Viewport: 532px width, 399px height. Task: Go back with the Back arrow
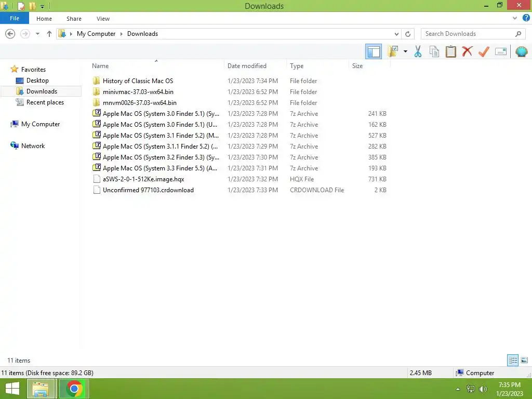pos(10,34)
